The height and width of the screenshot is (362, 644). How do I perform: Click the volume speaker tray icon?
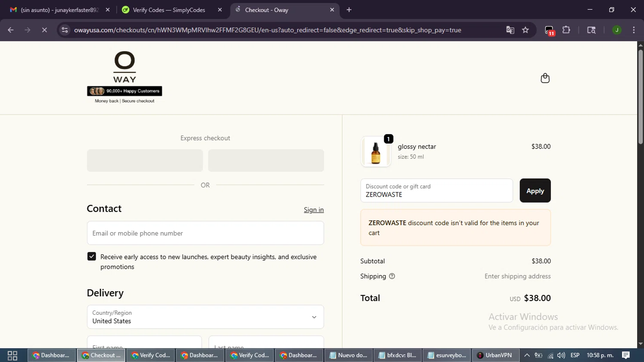coord(561,356)
